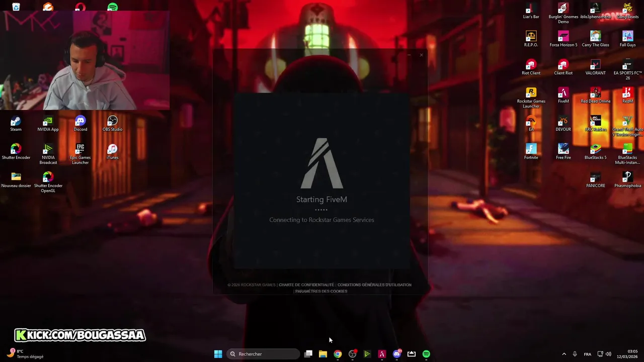Select the Grand Theft Auto V icon
Image resolution: width=644 pixels, height=362 pixels.
coord(627,126)
